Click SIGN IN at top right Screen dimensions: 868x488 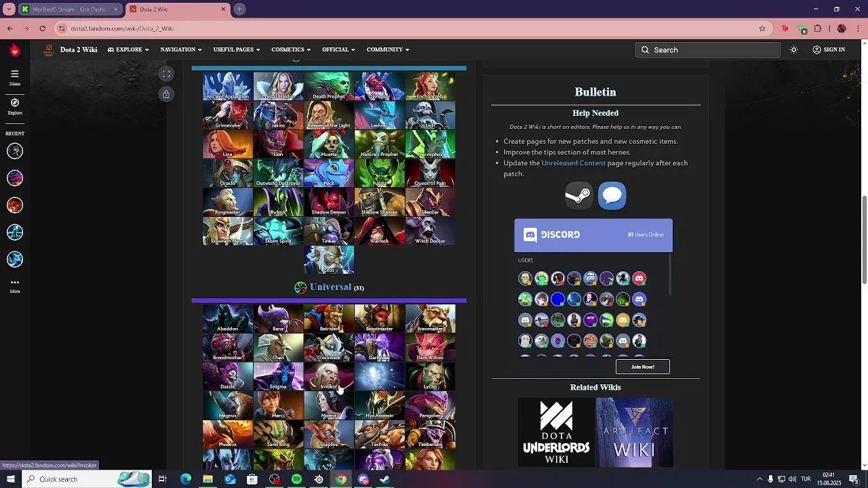tap(829, 49)
